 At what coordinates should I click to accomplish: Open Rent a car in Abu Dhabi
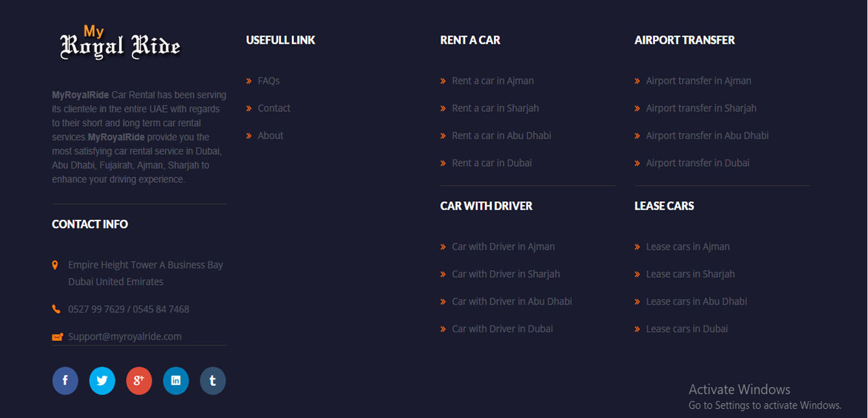point(501,136)
